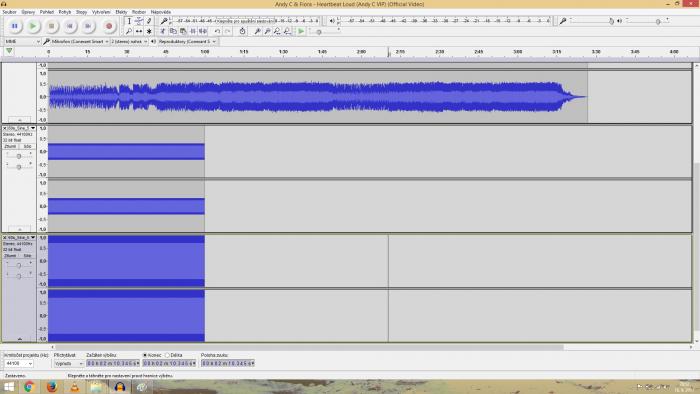Select the Konec radio button
Viewport: 700px width, 394px height.
145,355
